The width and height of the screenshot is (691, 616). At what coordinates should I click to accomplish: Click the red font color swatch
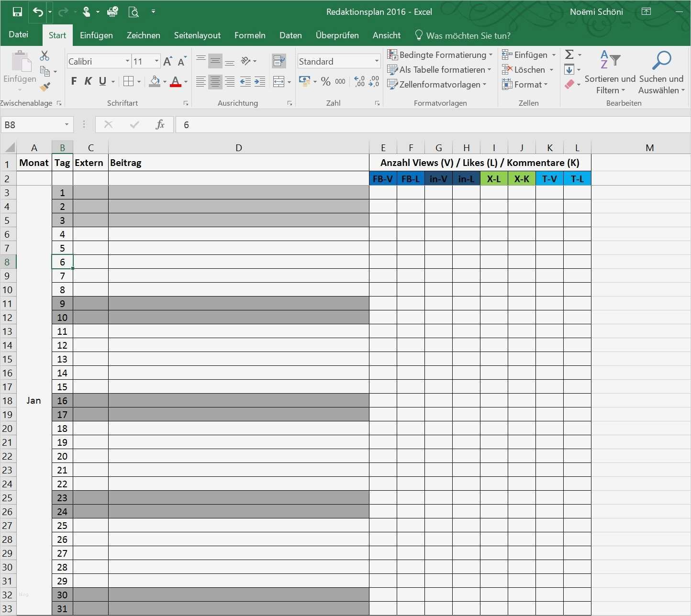tap(176, 85)
